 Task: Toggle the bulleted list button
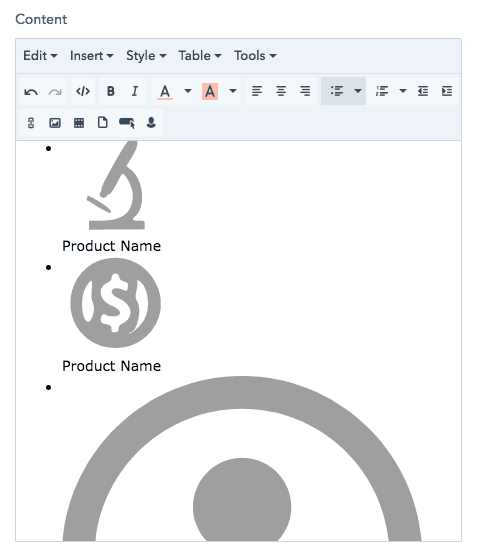tap(337, 91)
